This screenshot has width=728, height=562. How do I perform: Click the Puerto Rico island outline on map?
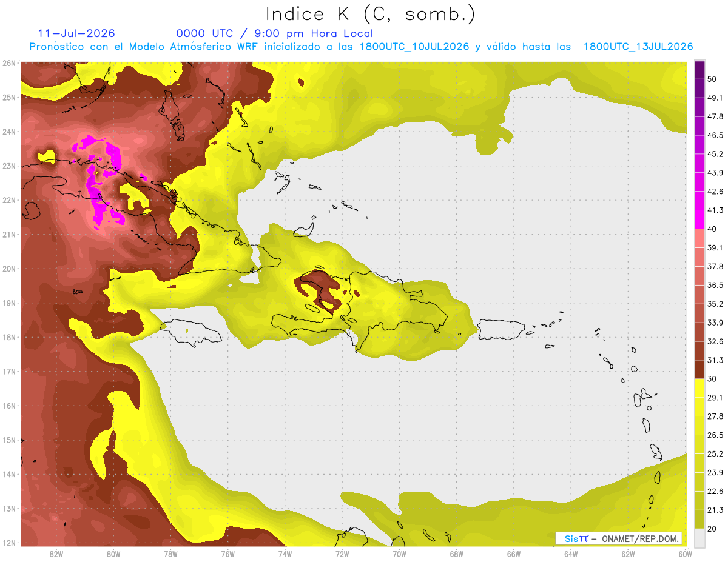[500, 330]
